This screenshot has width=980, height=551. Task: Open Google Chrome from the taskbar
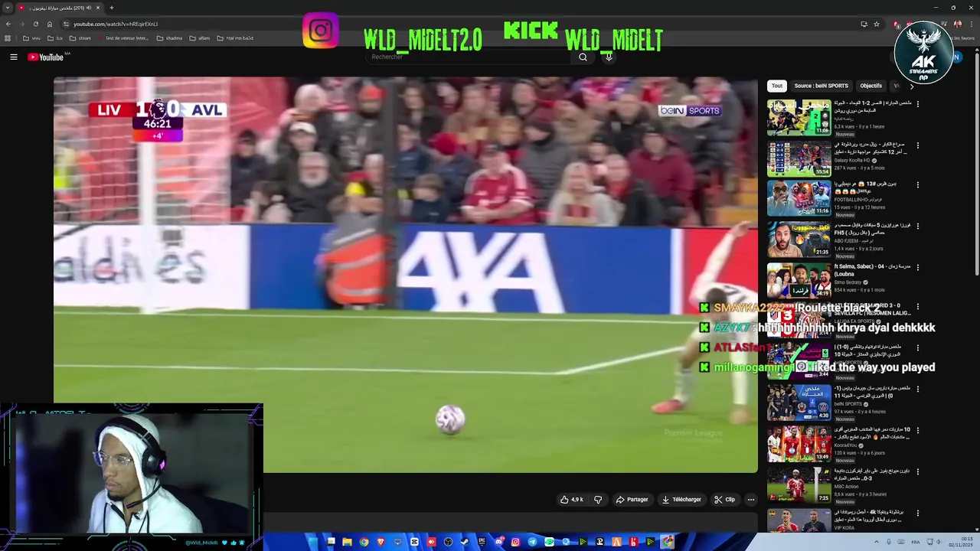pos(364,542)
